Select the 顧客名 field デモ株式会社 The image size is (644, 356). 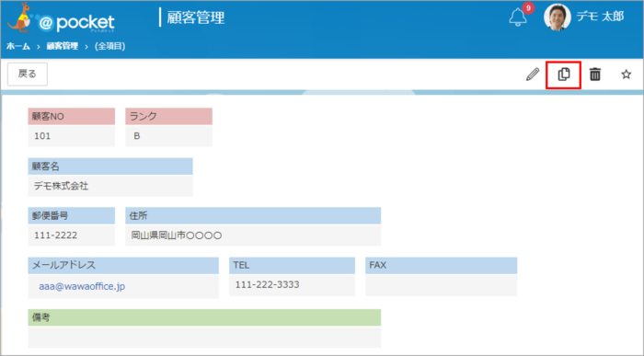tap(110, 186)
